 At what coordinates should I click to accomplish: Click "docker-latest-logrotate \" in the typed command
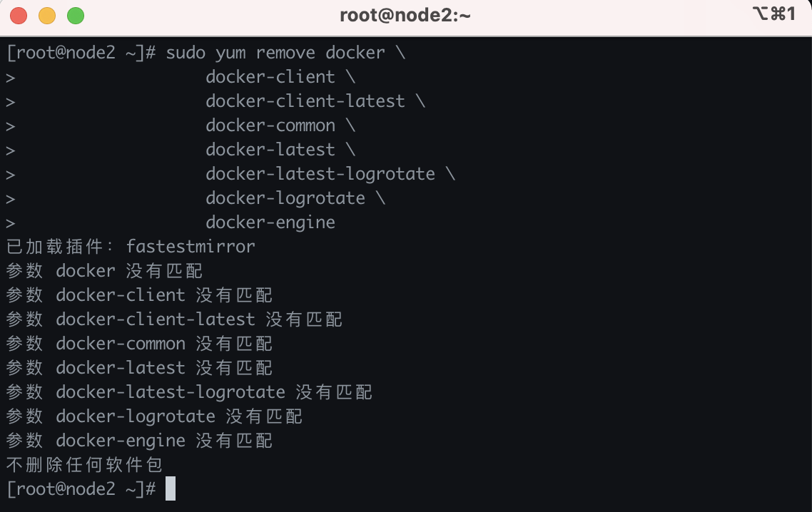pos(330,174)
